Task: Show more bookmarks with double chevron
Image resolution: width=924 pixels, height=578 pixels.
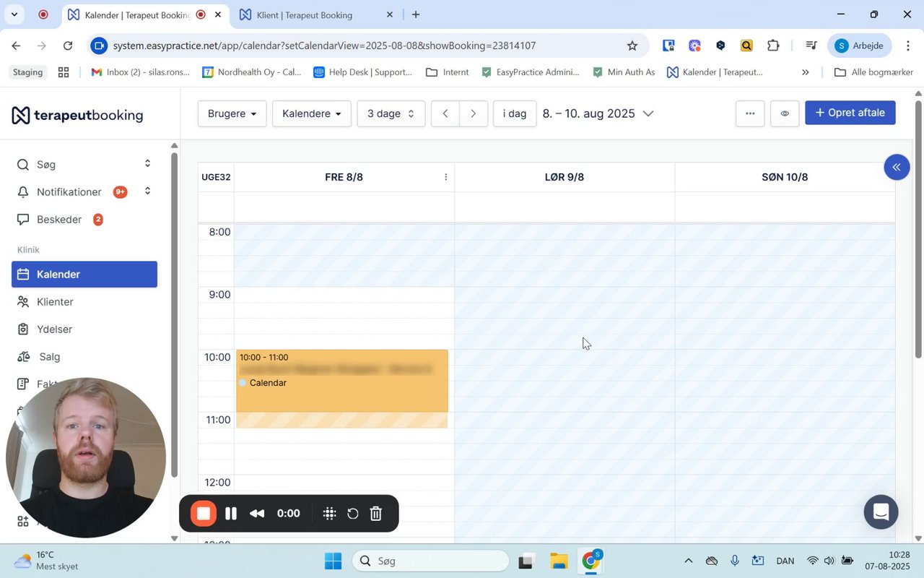Action: [806, 72]
